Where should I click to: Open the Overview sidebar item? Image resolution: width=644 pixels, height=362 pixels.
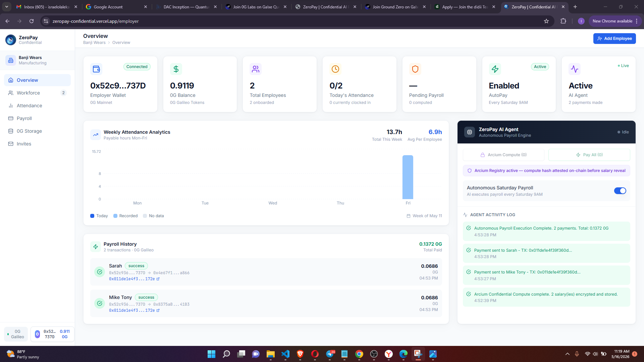pos(37,80)
